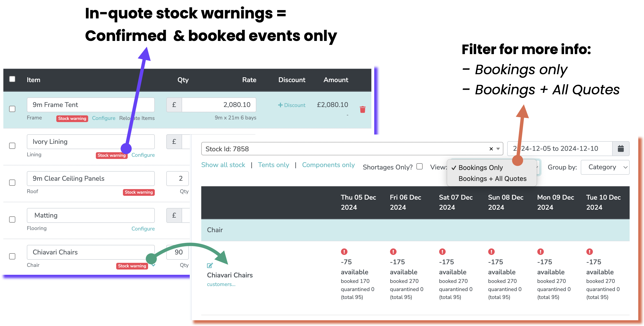644x326 pixels.
Task: Edit the Matting name field
Action: click(91, 215)
